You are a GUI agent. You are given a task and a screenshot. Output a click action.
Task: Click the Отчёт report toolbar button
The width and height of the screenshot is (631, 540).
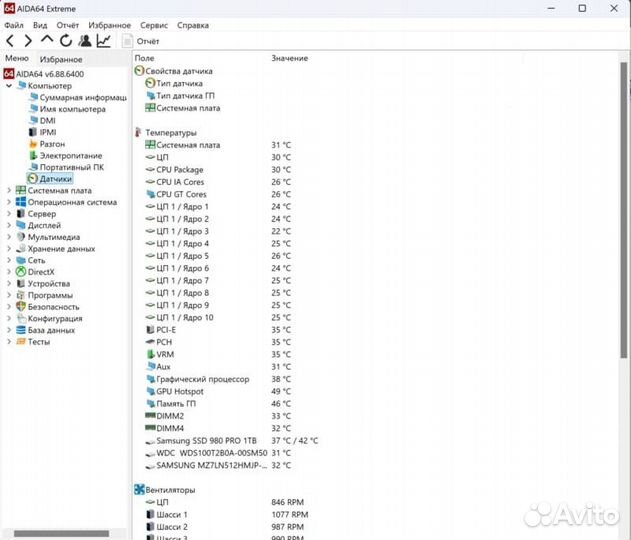click(141, 41)
